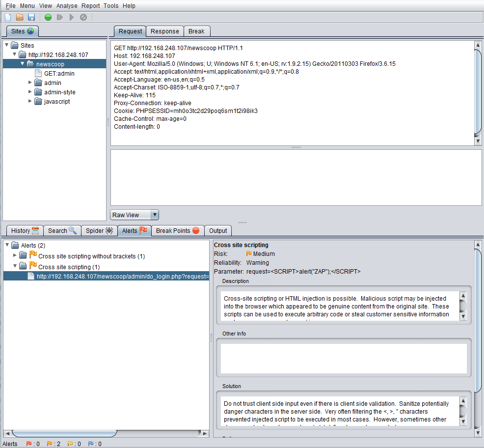Save session using the floppy disk icon
Viewport: 484px width, 448px height.
(31, 17)
